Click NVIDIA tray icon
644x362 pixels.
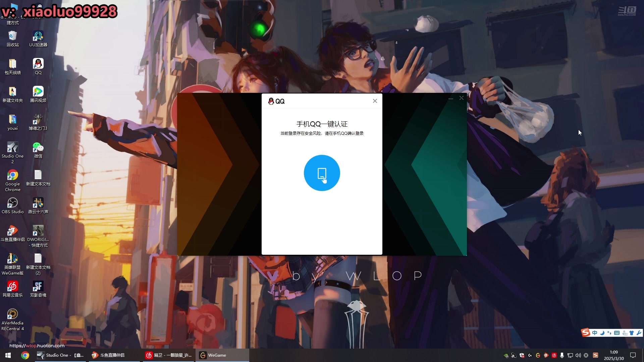[x=506, y=355]
